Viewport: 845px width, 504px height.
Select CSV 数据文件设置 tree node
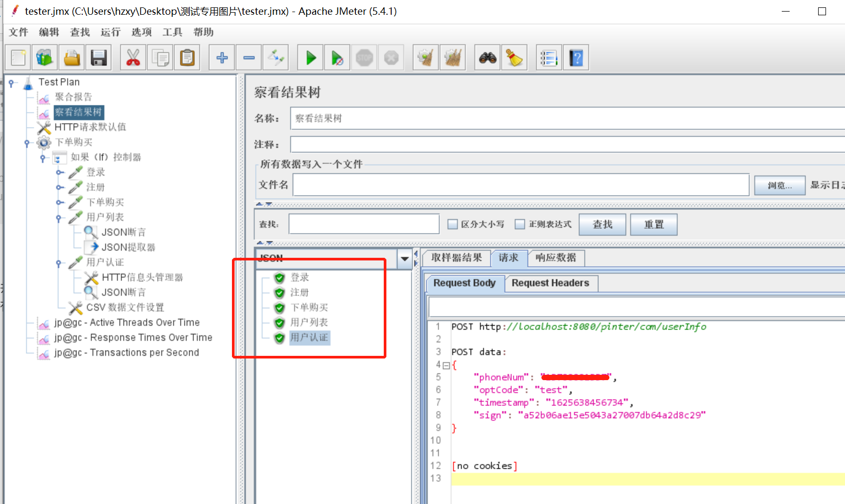point(125,307)
